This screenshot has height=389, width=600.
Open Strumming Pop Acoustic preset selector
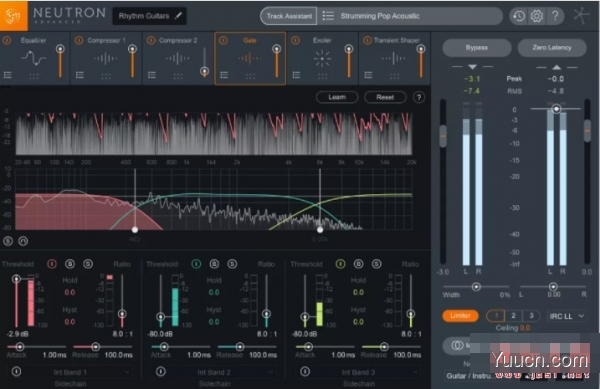(410, 16)
